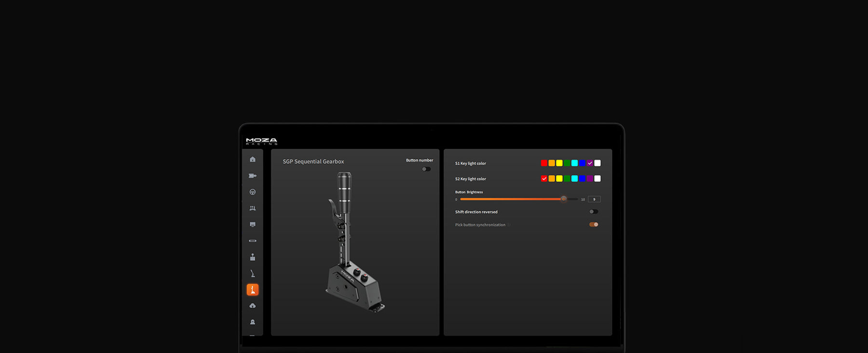Select the handbrake icon in sidebar
Screen dimensions: 868x353
[x=252, y=274]
